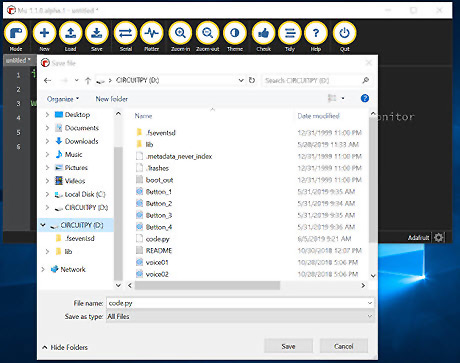460x363 pixels.
Task: Click the Mode icon in Mu toolbar
Action: tap(16, 33)
